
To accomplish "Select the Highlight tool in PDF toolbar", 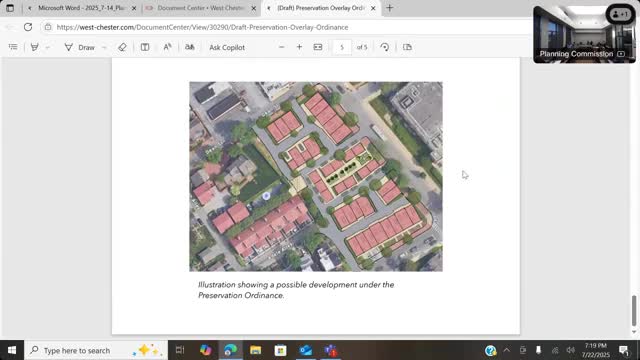I will tap(35, 47).
